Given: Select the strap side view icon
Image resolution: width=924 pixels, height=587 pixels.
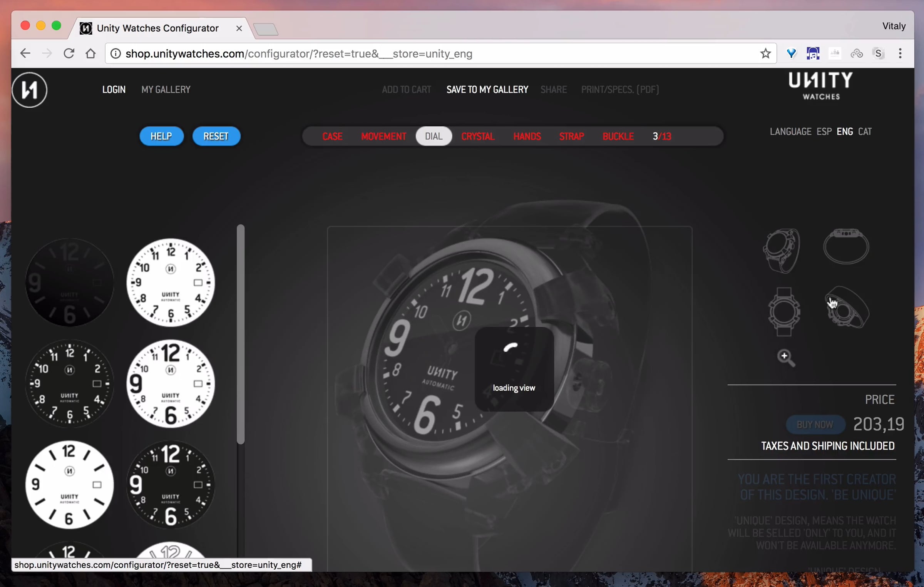Looking at the screenshot, I should pyautogui.click(x=846, y=246).
